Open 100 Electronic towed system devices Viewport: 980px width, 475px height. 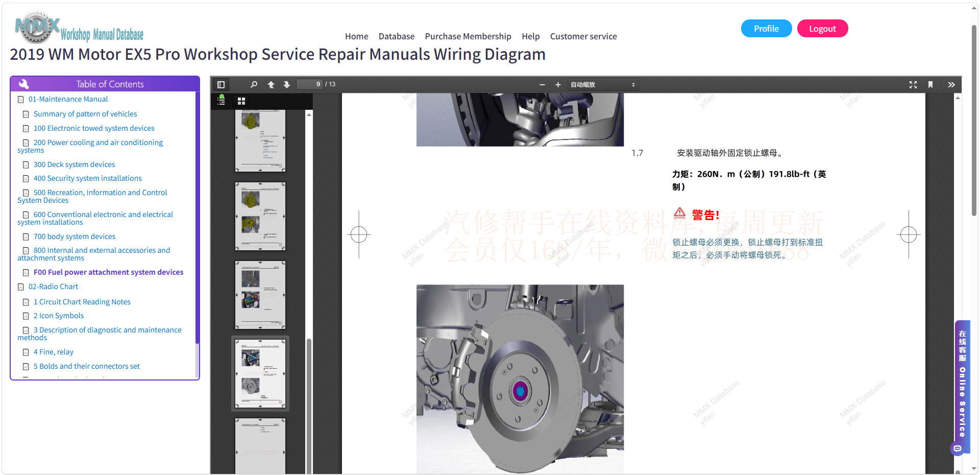(94, 128)
